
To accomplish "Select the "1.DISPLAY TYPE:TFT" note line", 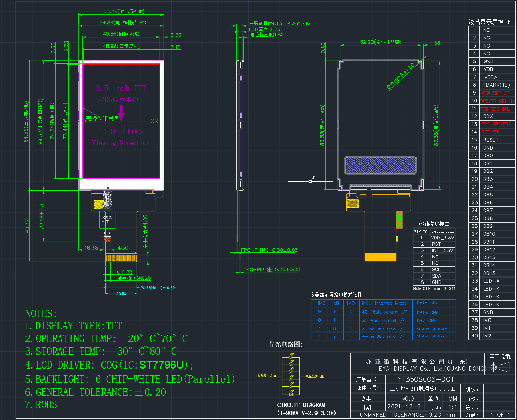I will (x=73, y=326).
